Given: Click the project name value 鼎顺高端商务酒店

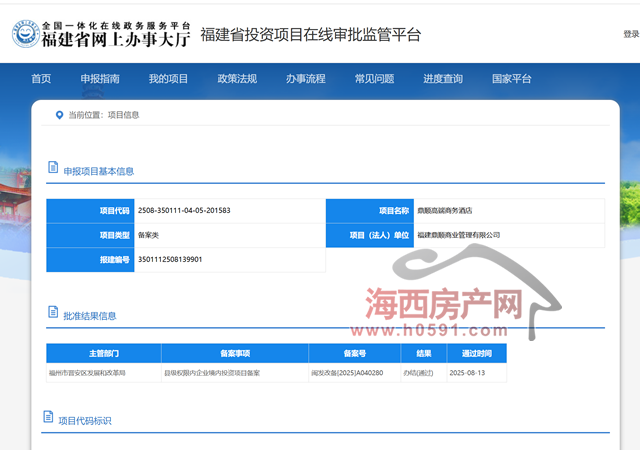Looking at the screenshot, I should coord(445,210).
